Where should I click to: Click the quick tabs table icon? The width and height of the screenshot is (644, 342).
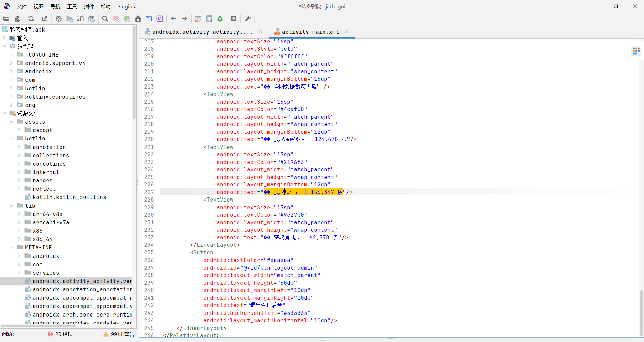pyautogui.click(x=91, y=19)
